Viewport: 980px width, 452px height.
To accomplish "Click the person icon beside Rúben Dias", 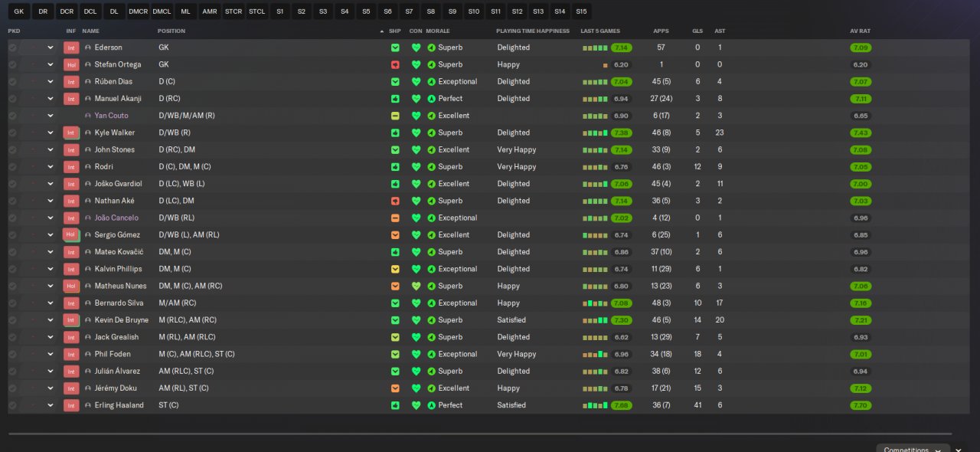I will [88, 82].
